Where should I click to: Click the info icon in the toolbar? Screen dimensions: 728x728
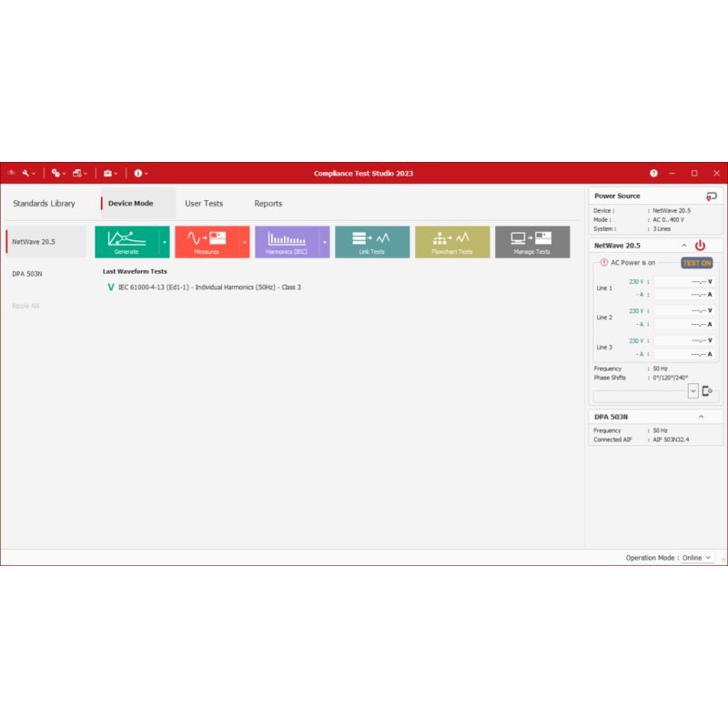pos(138,173)
